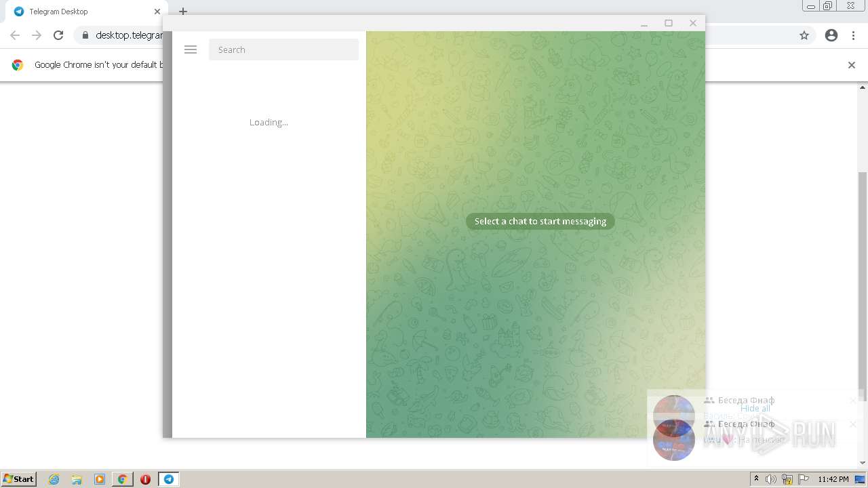Close the Telegram Desktop browser tab
Image resolution: width=868 pixels, height=488 pixels.
click(157, 12)
